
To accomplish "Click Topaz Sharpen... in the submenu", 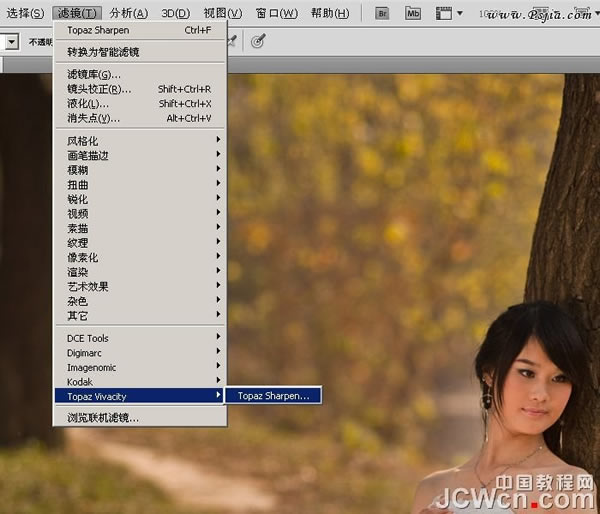I will pyautogui.click(x=273, y=395).
